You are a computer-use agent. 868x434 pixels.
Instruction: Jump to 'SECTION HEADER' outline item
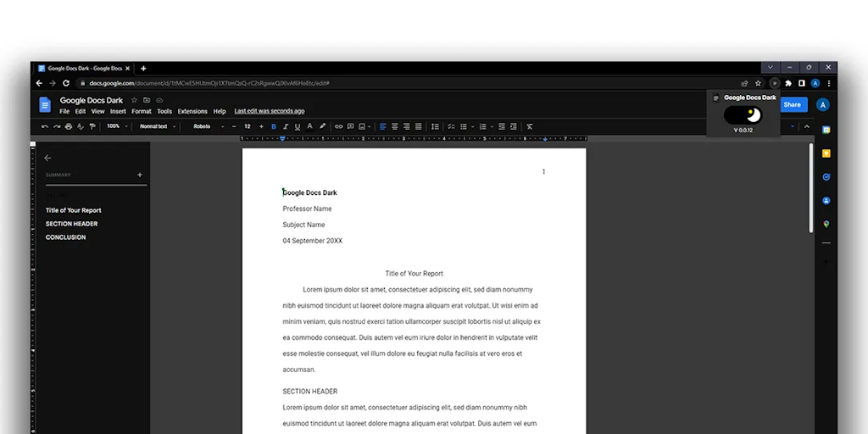pos(71,224)
